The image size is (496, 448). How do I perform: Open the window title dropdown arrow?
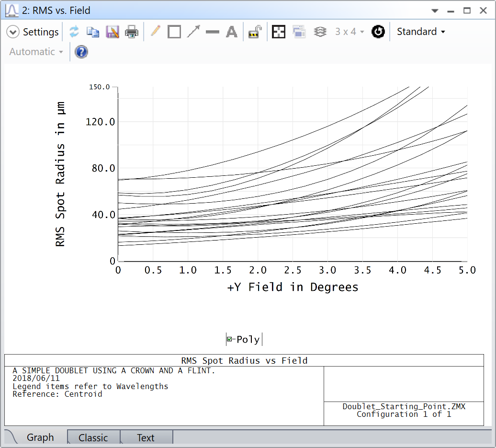(x=435, y=11)
